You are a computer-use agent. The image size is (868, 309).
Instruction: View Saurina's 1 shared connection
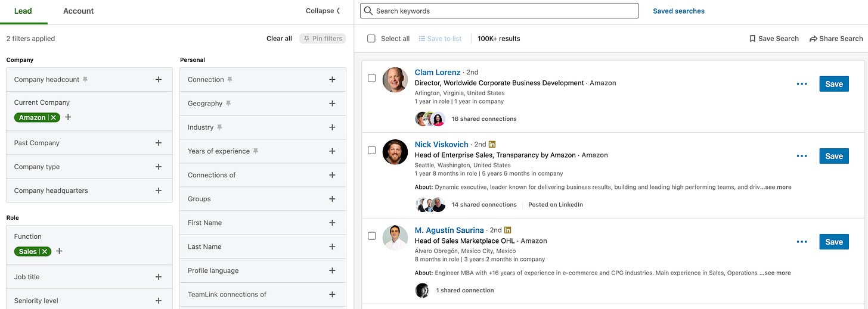pyautogui.click(x=465, y=291)
